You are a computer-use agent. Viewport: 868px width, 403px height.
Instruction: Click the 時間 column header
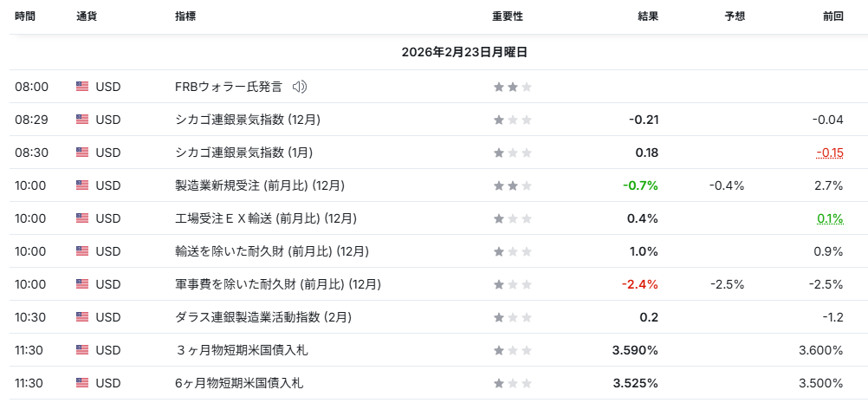point(25,16)
